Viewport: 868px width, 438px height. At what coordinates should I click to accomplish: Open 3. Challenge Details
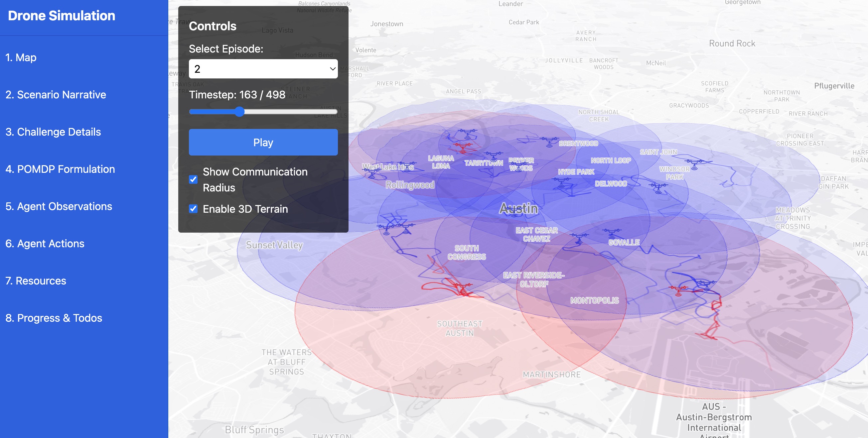53,132
